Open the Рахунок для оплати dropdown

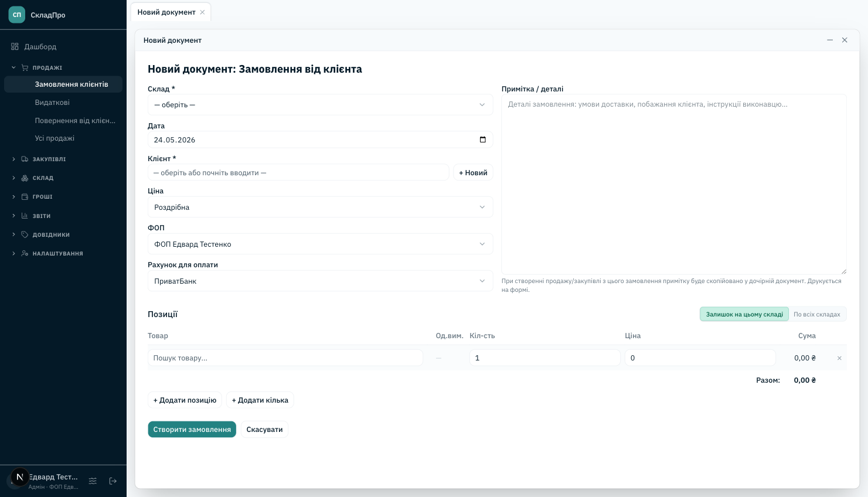320,281
